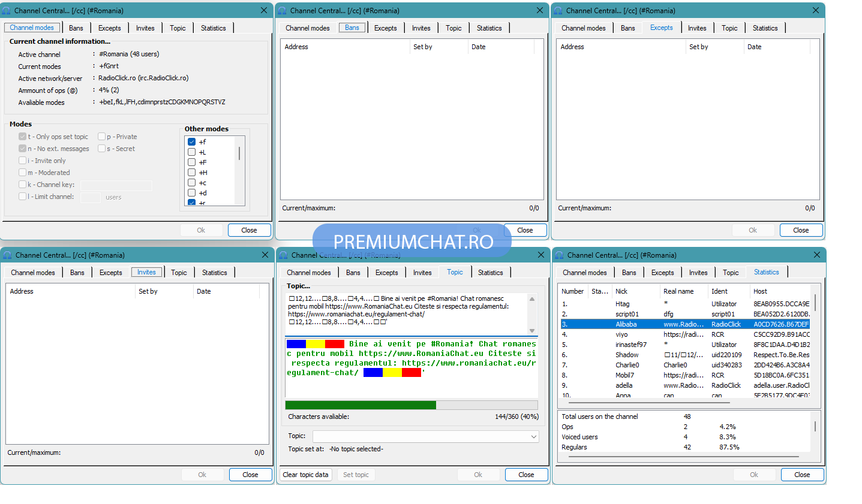
Task: Click the characters available progress bar
Action: click(412, 405)
